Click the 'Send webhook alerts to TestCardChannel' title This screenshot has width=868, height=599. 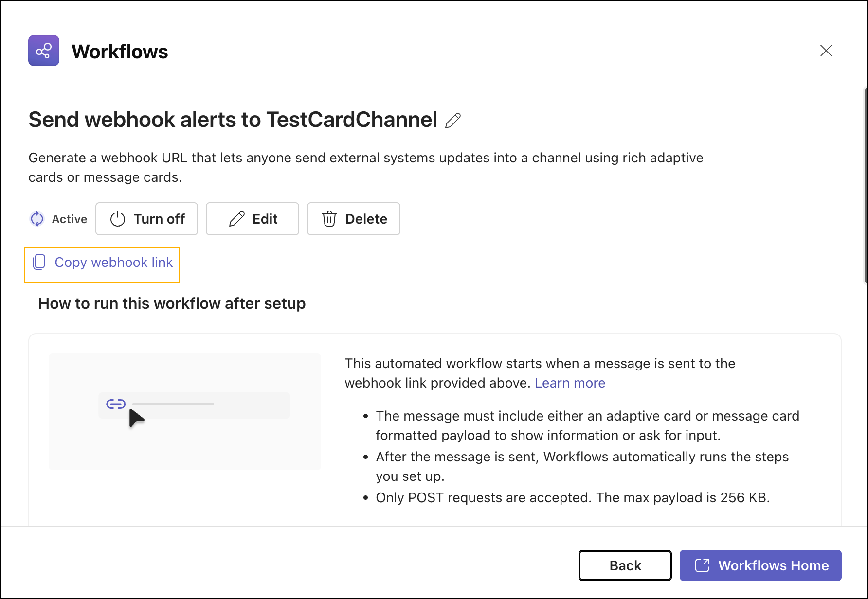click(x=233, y=120)
